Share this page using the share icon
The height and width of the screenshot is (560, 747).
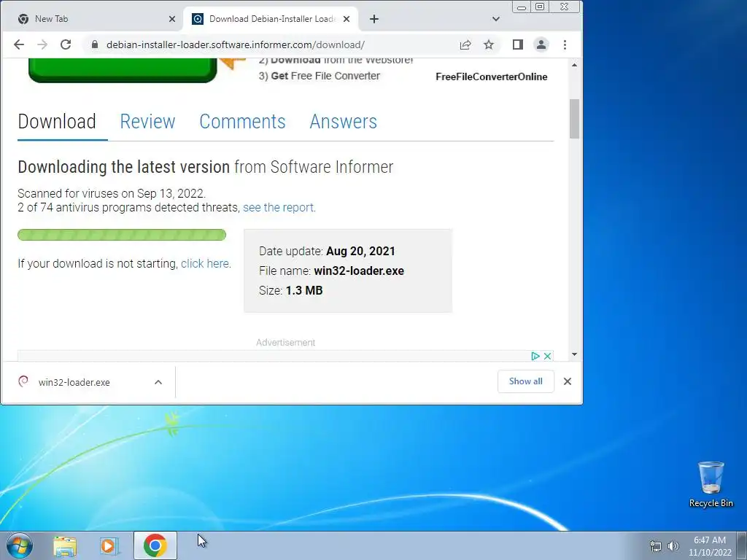pyautogui.click(x=465, y=44)
